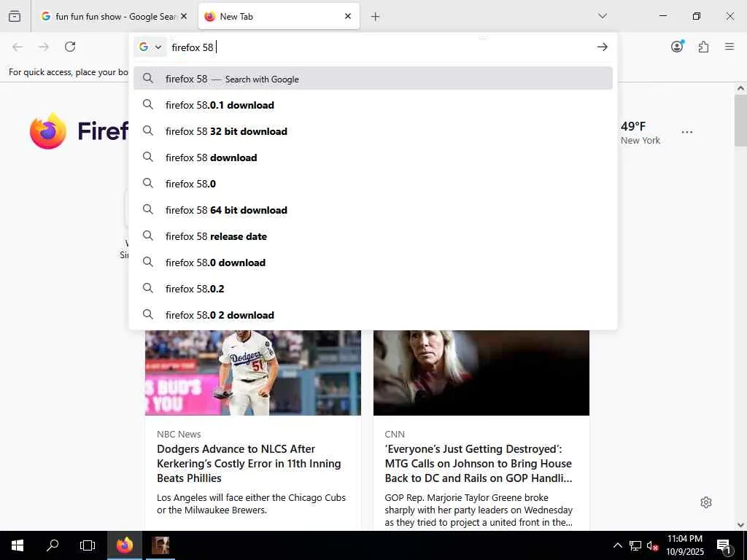Switch to the 'fun fun fun show' tab

[115, 16]
